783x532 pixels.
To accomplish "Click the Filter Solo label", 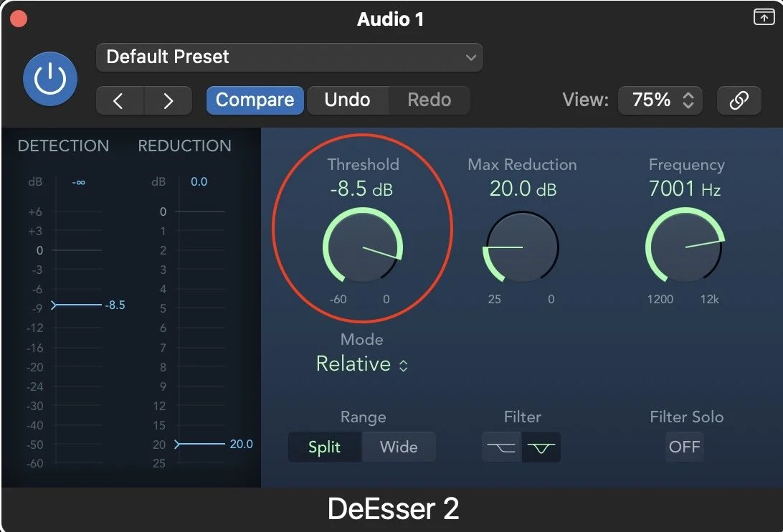I will [687, 417].
